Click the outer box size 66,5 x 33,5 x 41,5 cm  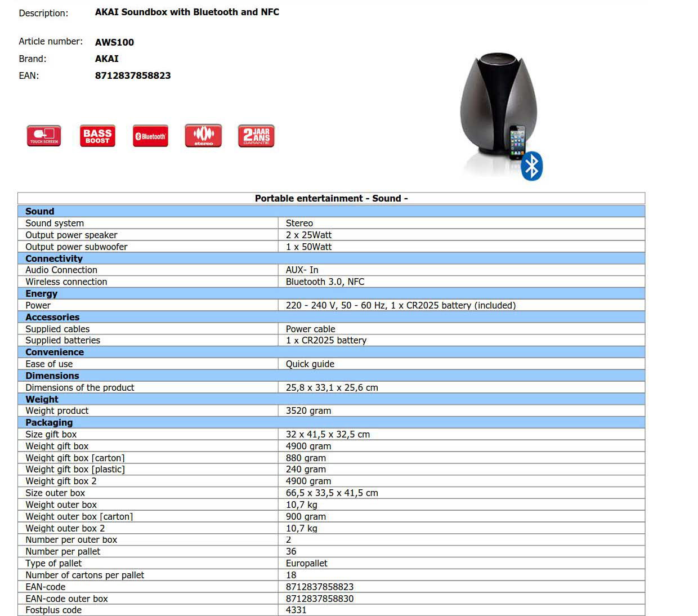pos(332,493)
